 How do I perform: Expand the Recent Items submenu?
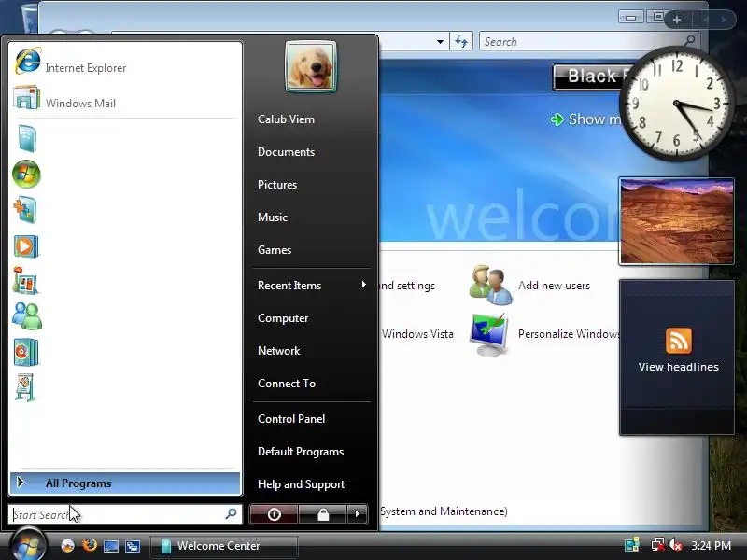312,286
